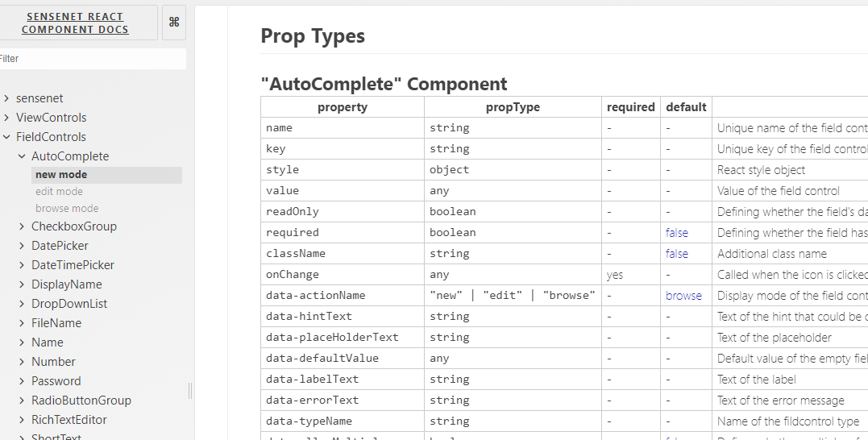Viewport: 868px width, 440px height.
Task: Expand the ViewControls tree node
Action: click(51, 118)
